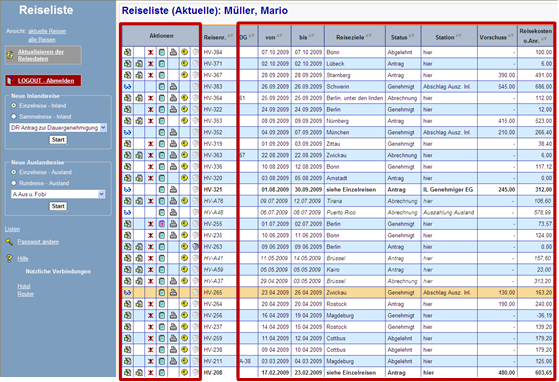Open DR Antrag zur Dauergenehmigung dropdown
Viewport: 559px width, 382px height.
point(58,128)
